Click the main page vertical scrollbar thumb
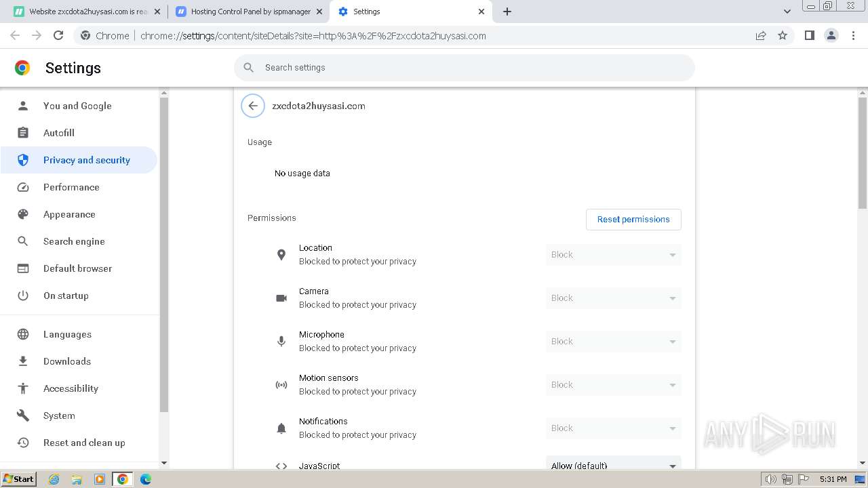The width and height of the screenshot is (868, 488). pyautogui.click(x=863, y=152)
